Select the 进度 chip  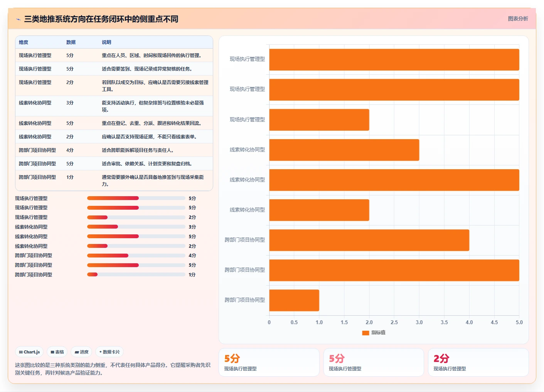tap(81, 352)
